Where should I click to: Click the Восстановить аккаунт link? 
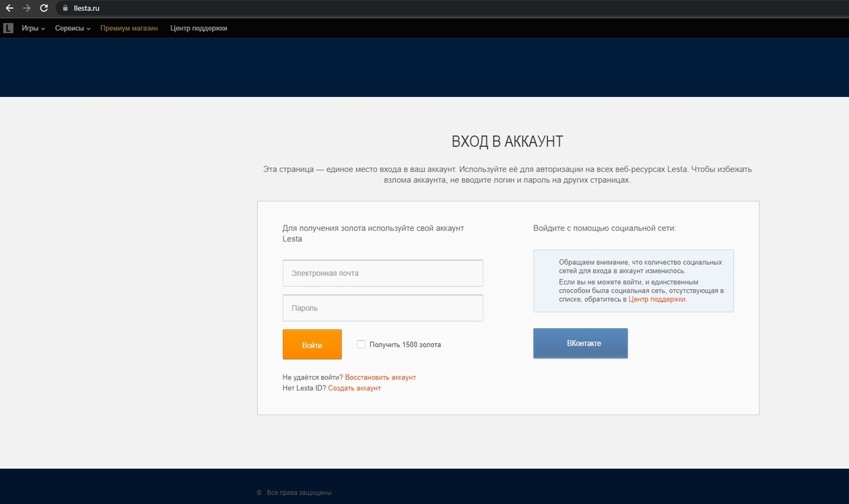380,377
